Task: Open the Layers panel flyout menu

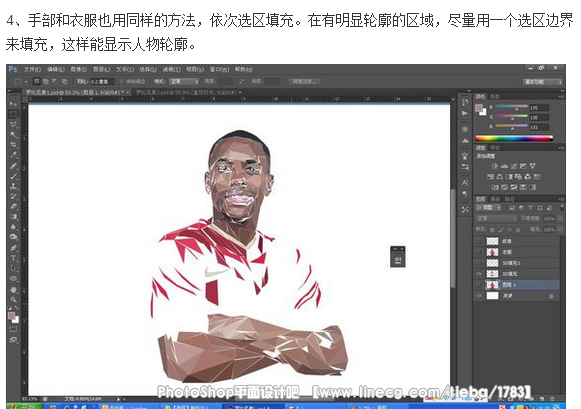Action: tap(561, 199)
